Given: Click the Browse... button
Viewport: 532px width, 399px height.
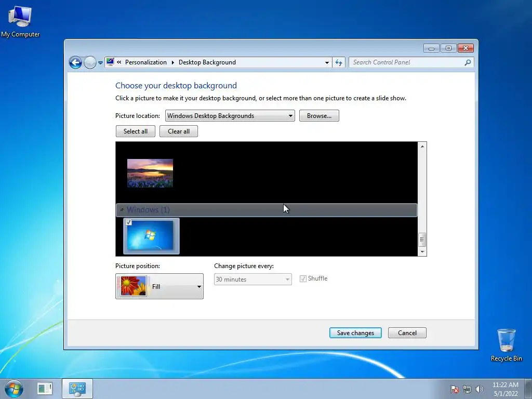Looking at the screenshot, I should point(319,116).
